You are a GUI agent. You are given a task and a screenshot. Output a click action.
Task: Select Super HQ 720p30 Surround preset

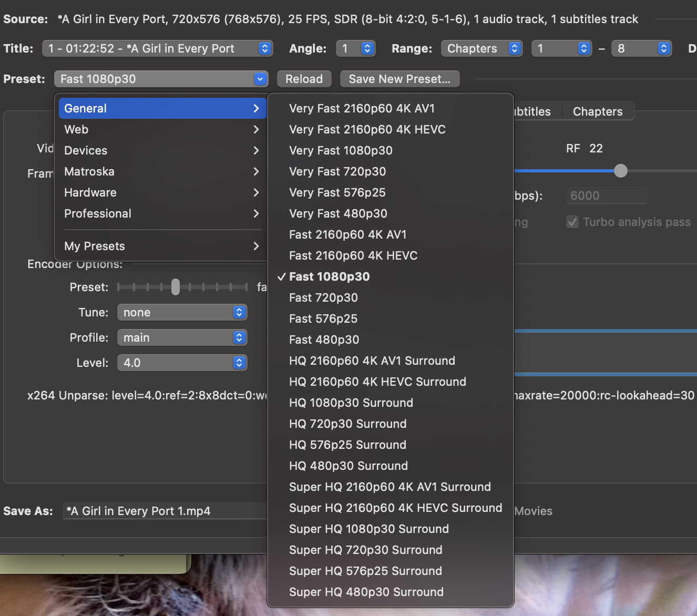click(391, 550)
